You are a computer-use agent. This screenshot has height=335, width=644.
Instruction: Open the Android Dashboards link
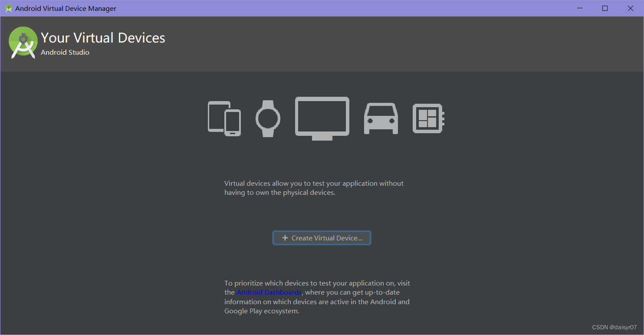[x=269, y=292]
